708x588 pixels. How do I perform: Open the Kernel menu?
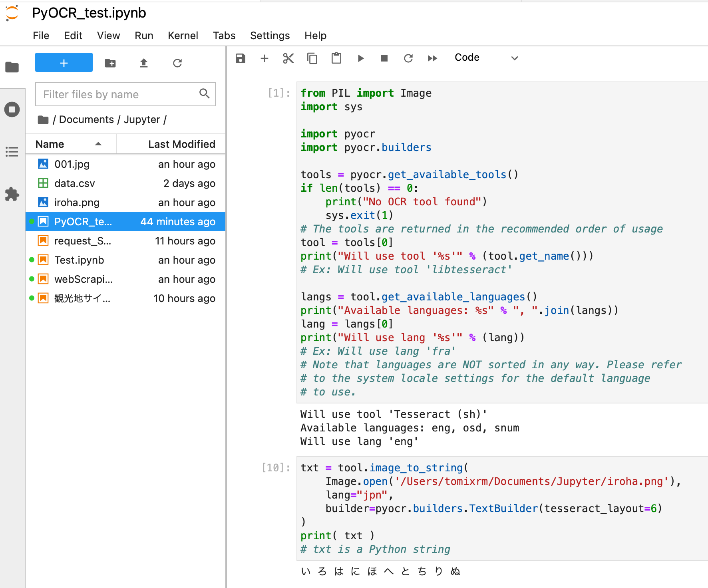coord(183,36)
